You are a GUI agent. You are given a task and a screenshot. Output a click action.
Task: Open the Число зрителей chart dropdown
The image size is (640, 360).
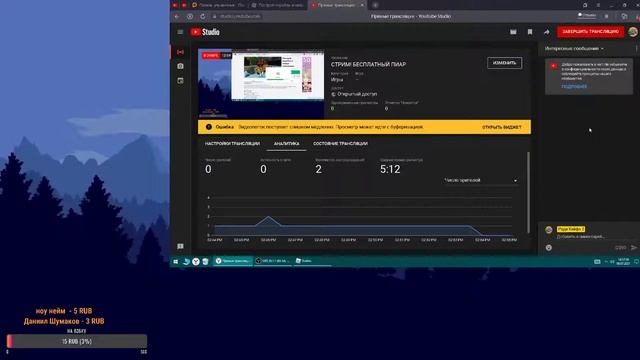(480, 180)
